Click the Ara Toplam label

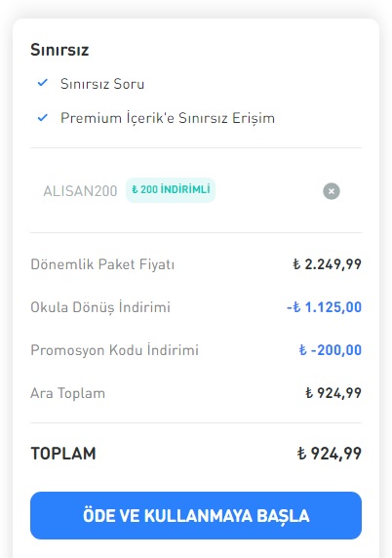click(67, 393)
